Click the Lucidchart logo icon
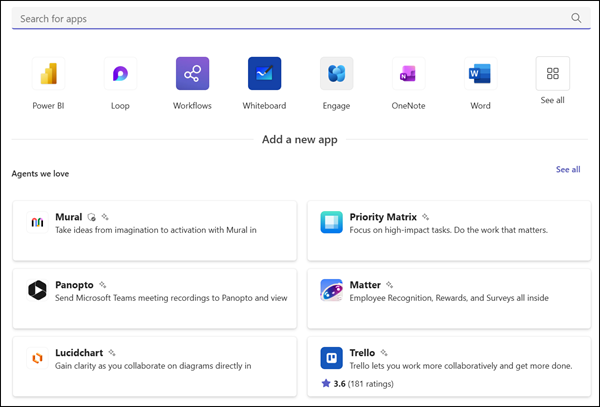This screenshot has width=600, height=407. 38,358
